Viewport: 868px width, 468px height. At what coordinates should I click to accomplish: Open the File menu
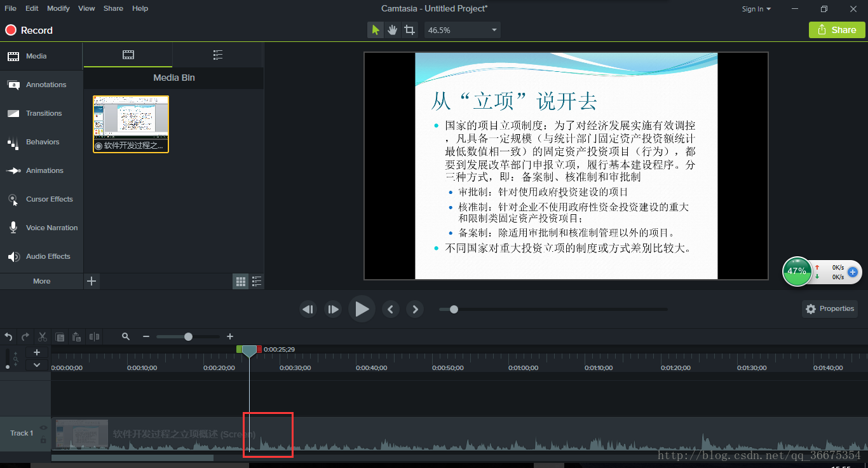tap(11, 8)
